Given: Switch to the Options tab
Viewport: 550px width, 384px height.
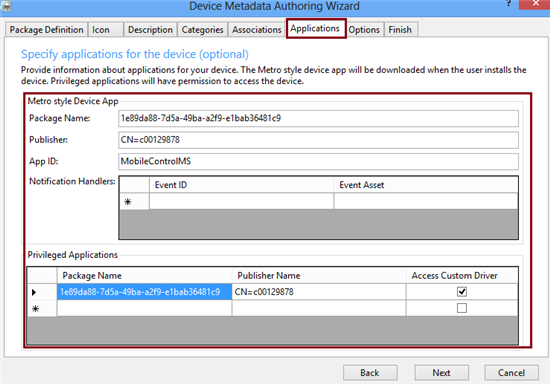Looking at the screenshot, I should 364,30.
